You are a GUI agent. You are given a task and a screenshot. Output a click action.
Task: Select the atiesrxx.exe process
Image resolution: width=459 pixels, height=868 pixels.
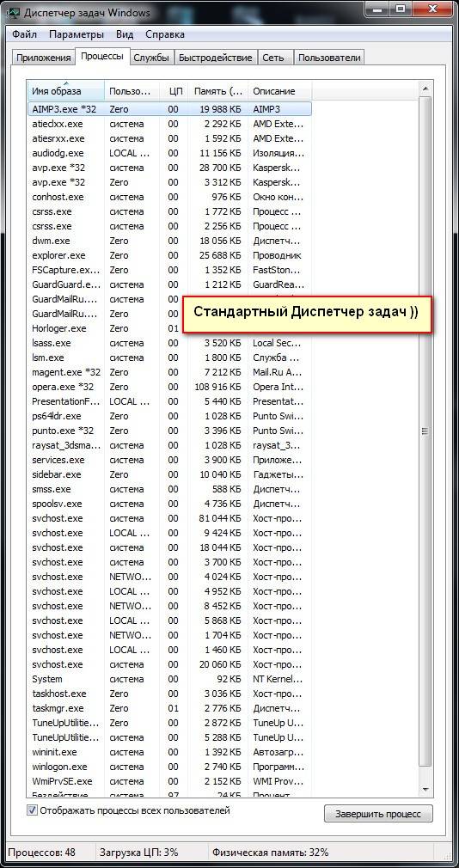point(169,138)
